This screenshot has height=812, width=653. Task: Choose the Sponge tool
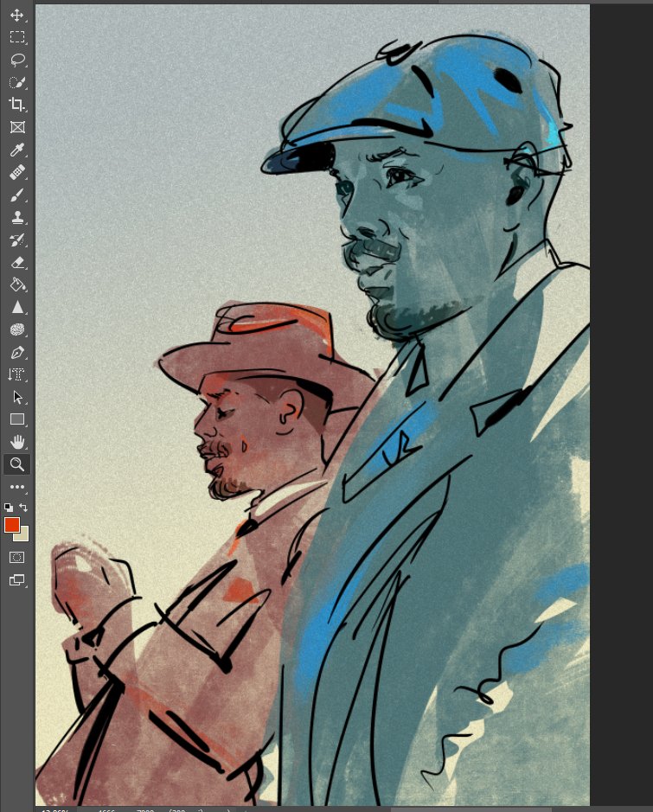coord(16,329)
